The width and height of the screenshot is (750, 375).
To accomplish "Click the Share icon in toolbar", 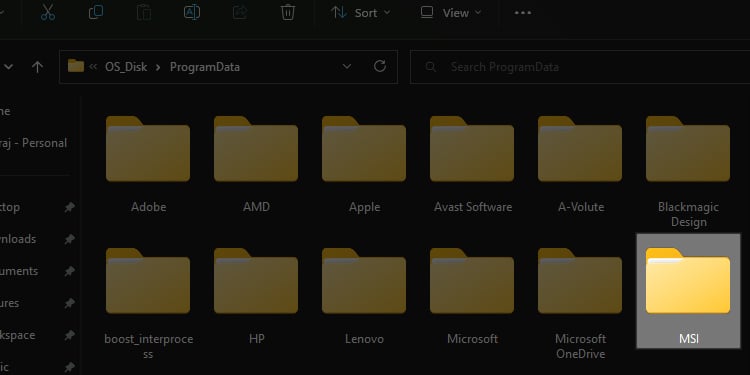I will tap(240, 12).
